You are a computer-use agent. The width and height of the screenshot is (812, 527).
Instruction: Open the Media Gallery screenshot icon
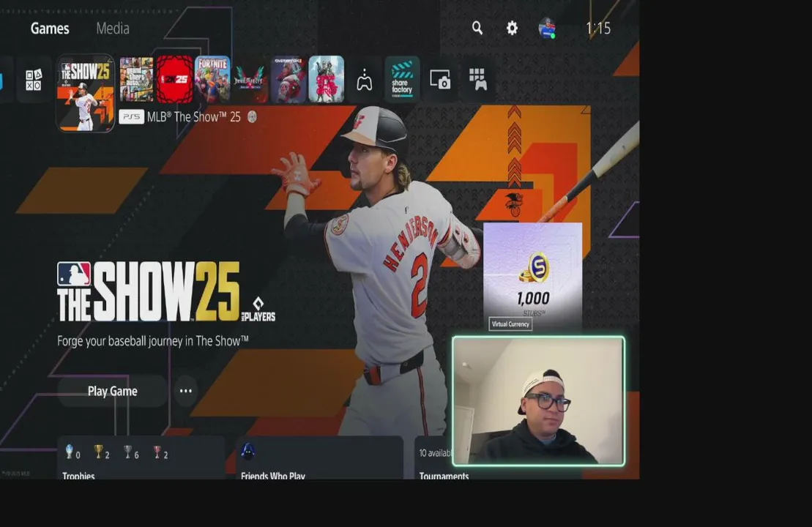pyautogui.click(x=440, y=80)
